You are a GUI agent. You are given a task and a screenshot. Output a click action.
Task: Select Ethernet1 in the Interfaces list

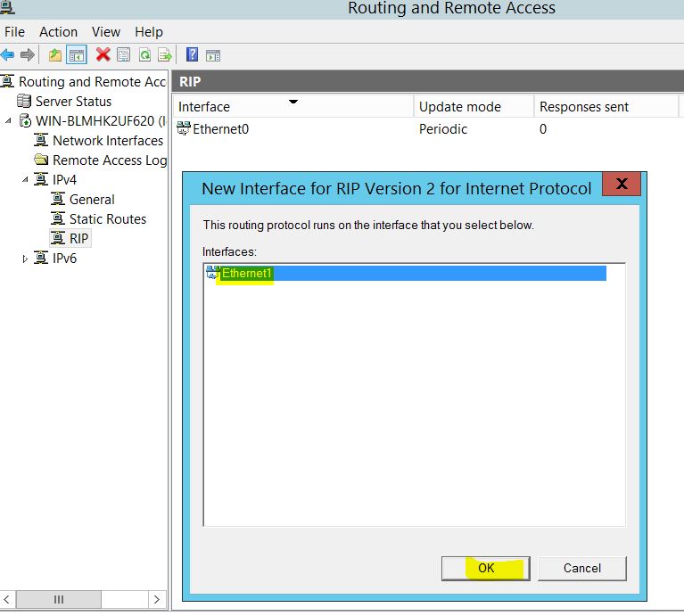pos(246,274)
